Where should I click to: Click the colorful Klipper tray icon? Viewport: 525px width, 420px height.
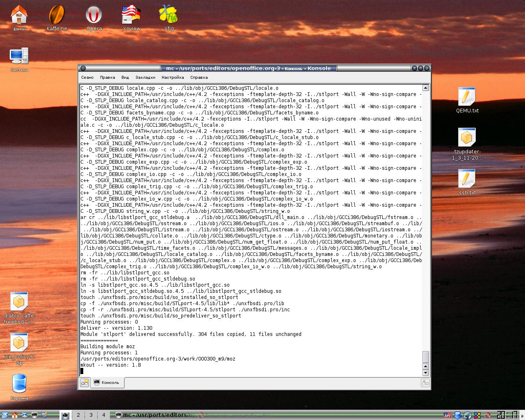pyautogui.click(x=477, y=415)
